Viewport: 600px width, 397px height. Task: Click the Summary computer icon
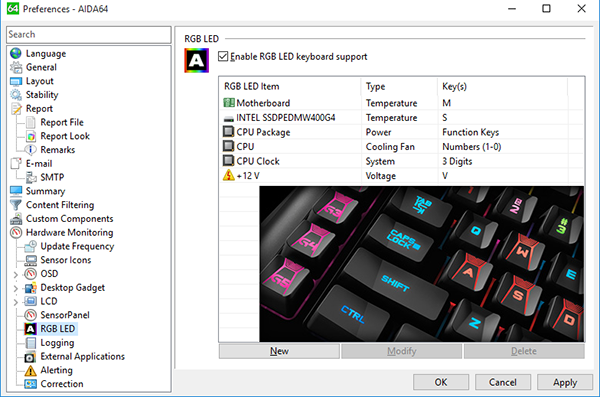click(16, 191)
